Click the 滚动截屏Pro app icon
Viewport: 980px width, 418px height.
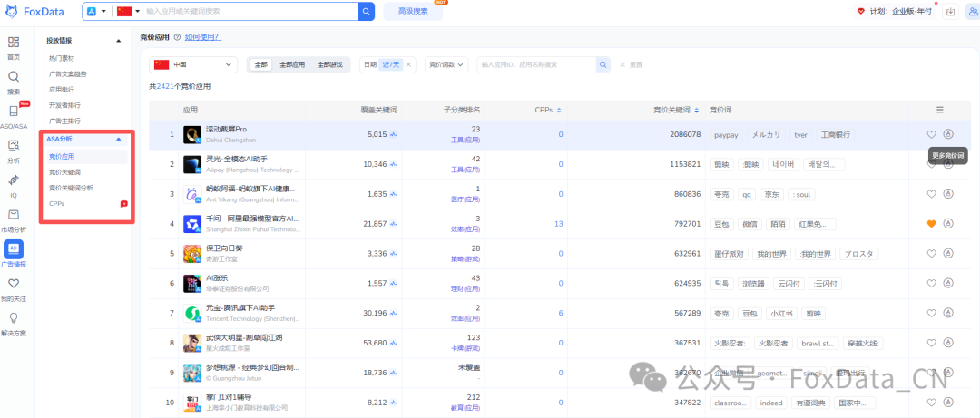point(192,134)
